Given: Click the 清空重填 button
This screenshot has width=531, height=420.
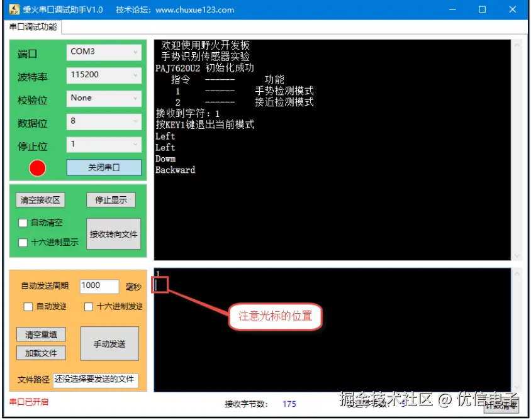Looking at the screenshot, I should (x=41, y=334).
